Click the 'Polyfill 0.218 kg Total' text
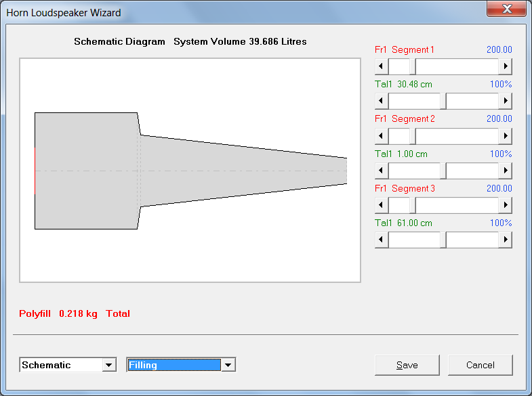532x396 pixels. click(75, 313)
